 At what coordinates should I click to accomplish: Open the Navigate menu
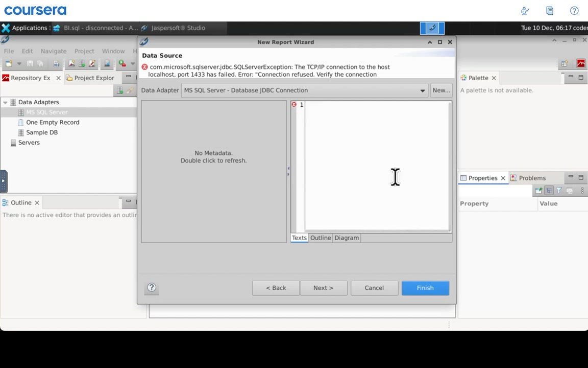[53, 51]
